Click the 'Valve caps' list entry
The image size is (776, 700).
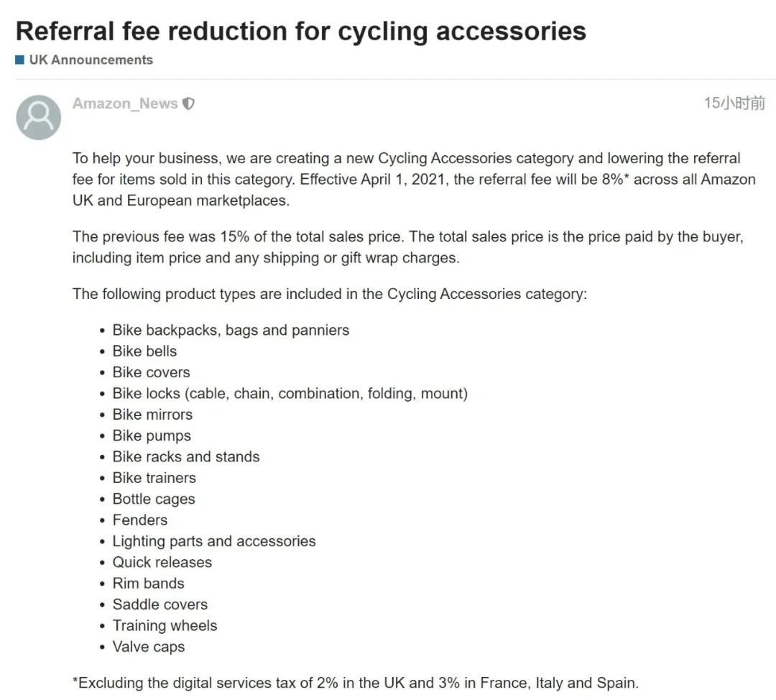pos(149,647)
